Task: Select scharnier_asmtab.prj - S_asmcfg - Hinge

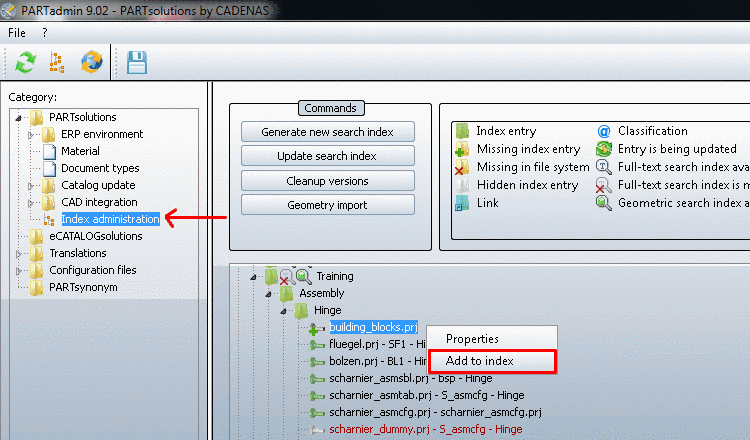Action: click(427, 396)
